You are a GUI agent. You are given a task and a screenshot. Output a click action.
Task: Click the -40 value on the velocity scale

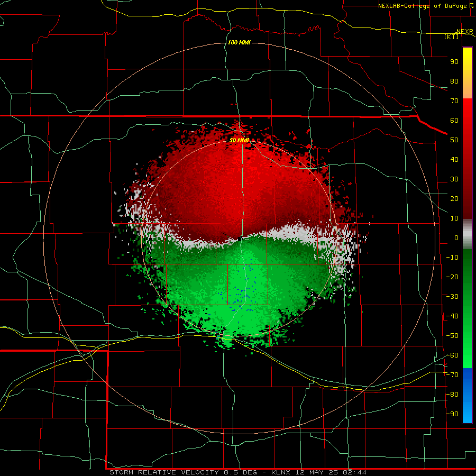(x=452, y=316)
